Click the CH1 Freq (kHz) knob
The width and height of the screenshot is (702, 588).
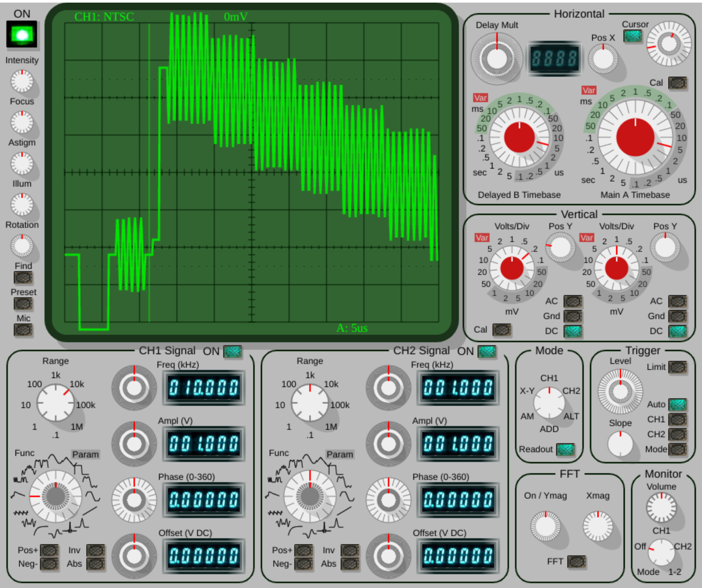point(134,388)
